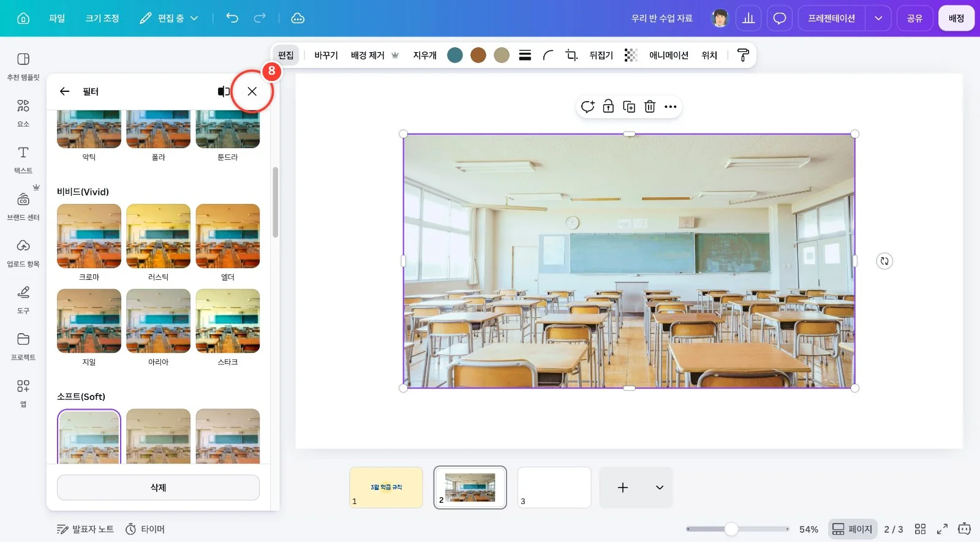
Task: Open the 브랜드 센터 panel
Action: 23,206
